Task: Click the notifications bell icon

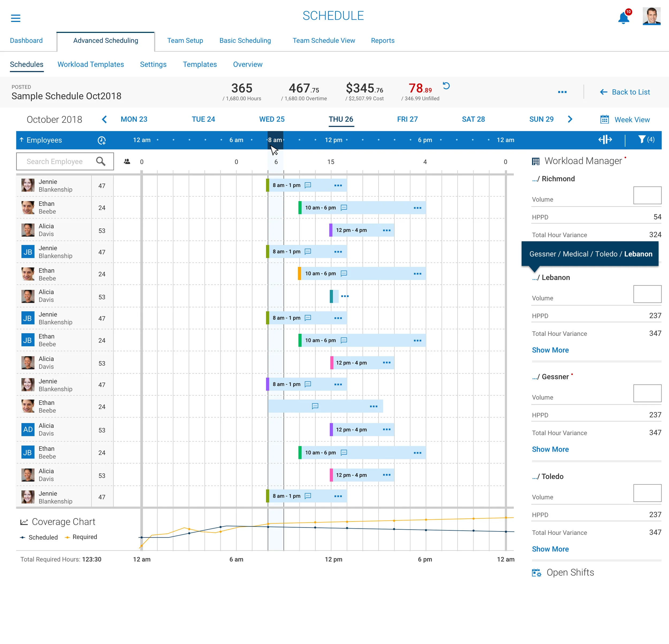Action: [623, 18]
